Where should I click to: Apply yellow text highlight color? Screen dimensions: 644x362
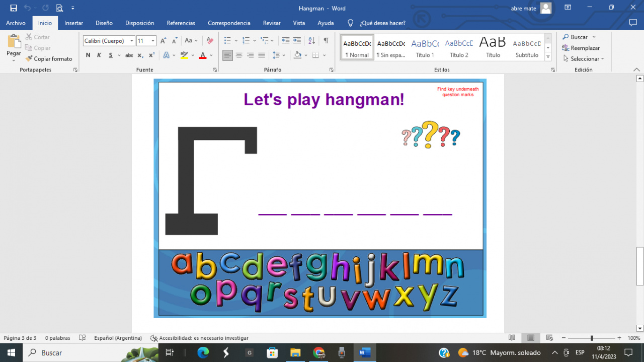coord(184,55)
